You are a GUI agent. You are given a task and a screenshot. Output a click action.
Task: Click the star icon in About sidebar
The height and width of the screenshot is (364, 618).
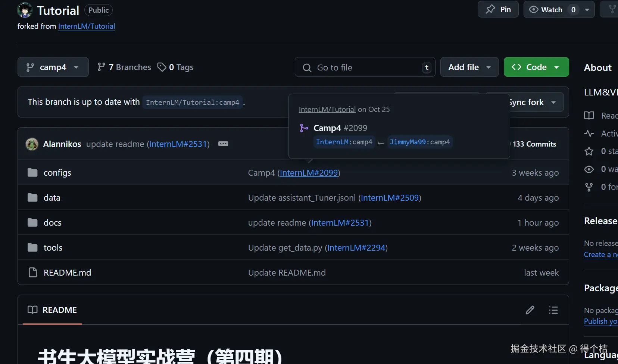pos(589,151)
